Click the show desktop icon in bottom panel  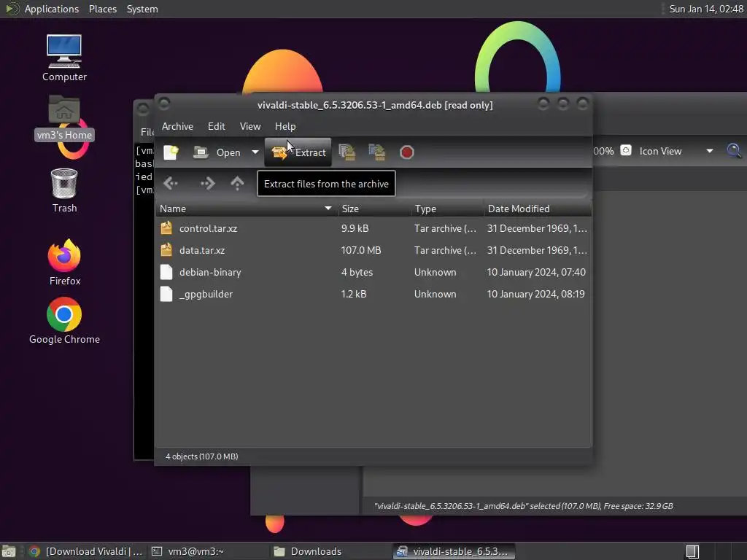[x=9, y=551]
